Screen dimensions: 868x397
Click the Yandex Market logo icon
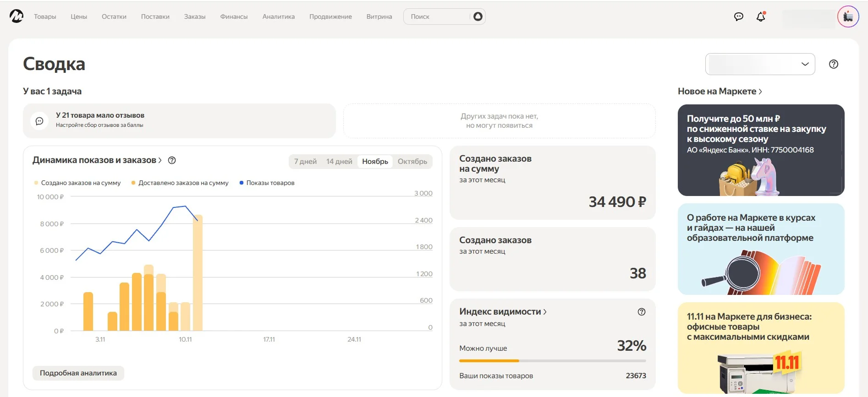pyautogui.click(x=16, y=16)
